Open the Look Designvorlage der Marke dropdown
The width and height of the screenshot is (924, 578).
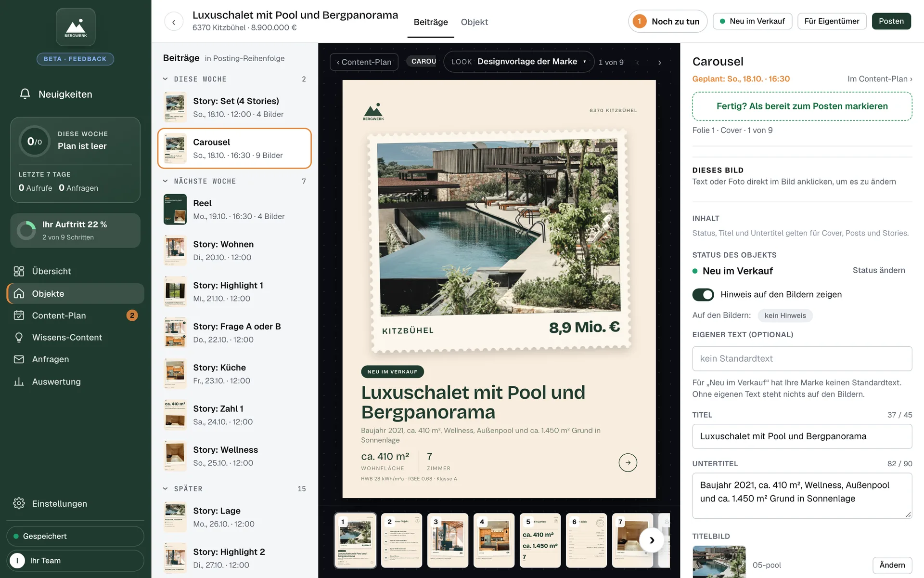pos(519,62)
